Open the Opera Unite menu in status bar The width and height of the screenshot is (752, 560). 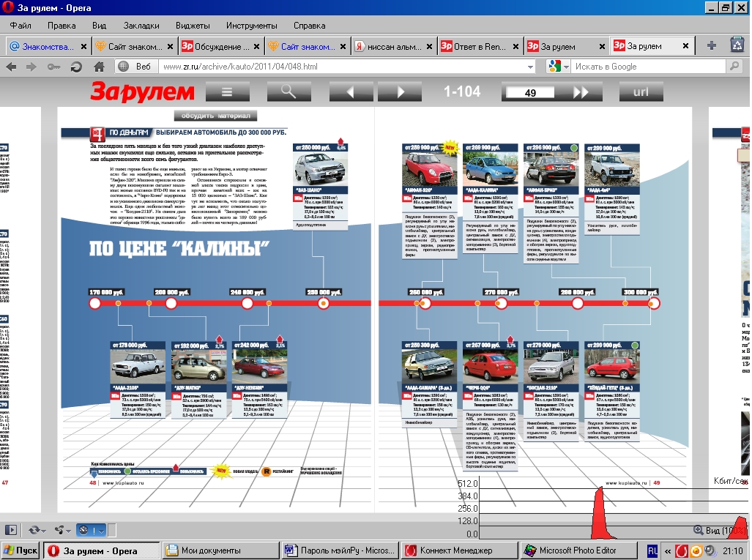62,530
